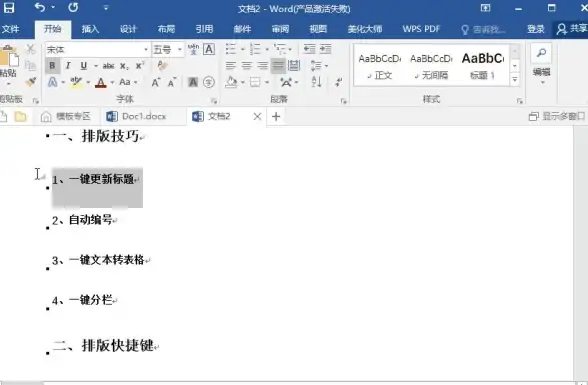Undo the last action

[40, 7]
